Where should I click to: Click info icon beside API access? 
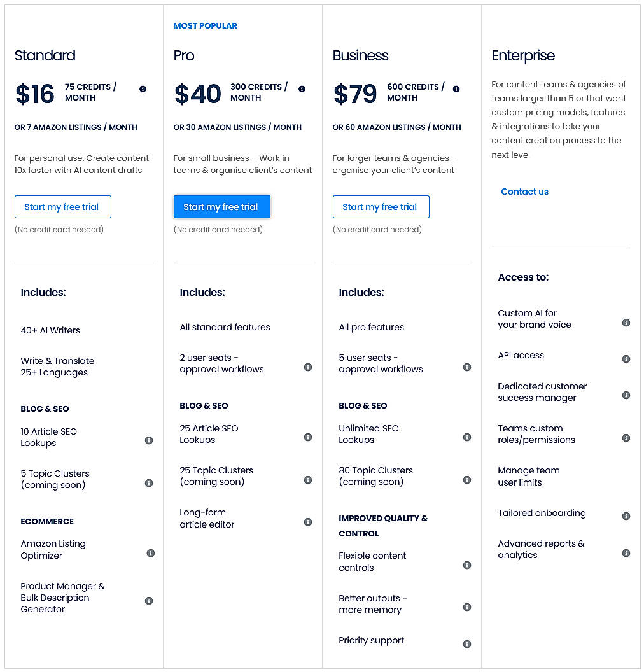click(x=626, y=358)
